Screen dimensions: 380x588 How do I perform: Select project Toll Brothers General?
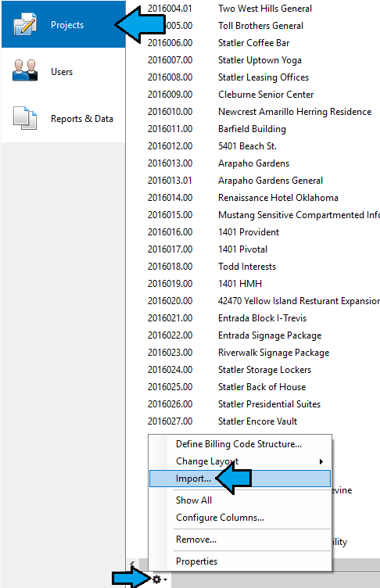(260, 26)
